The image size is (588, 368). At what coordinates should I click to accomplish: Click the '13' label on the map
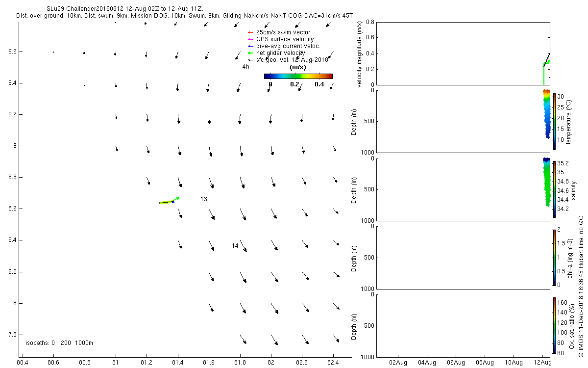click(204, 199)
